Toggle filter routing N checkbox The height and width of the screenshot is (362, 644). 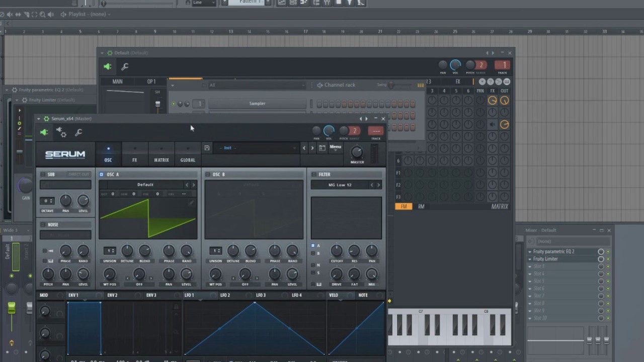click(313, 265)
